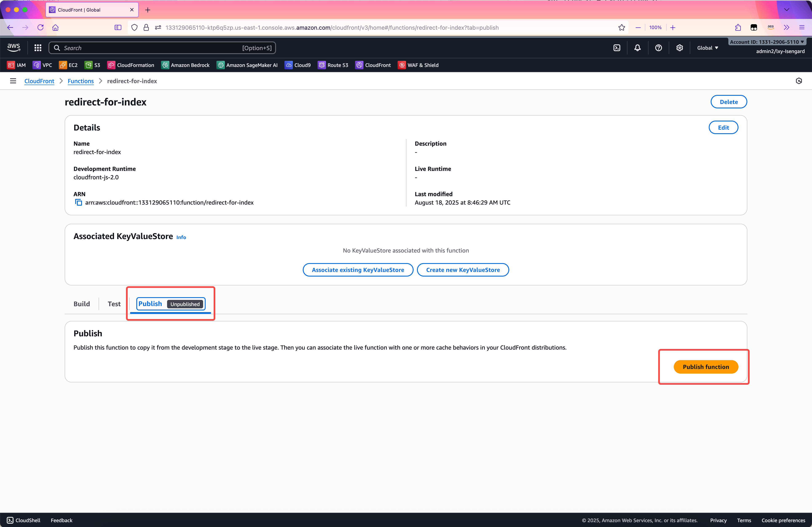Open the notifications bell

pos(637,48)
